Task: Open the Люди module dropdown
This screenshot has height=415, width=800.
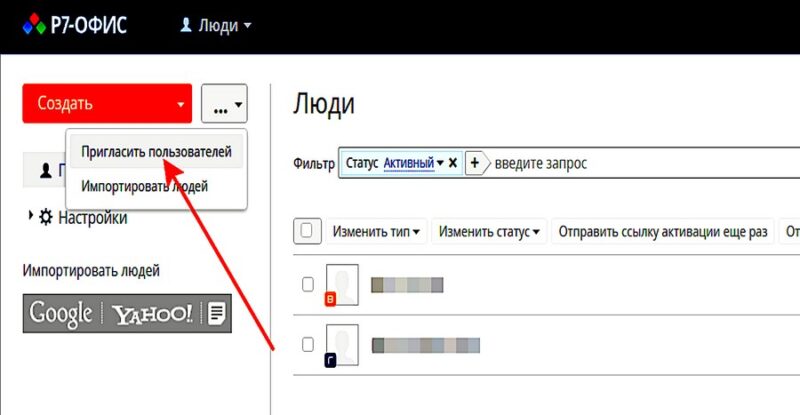Action: tap(215, 25)
